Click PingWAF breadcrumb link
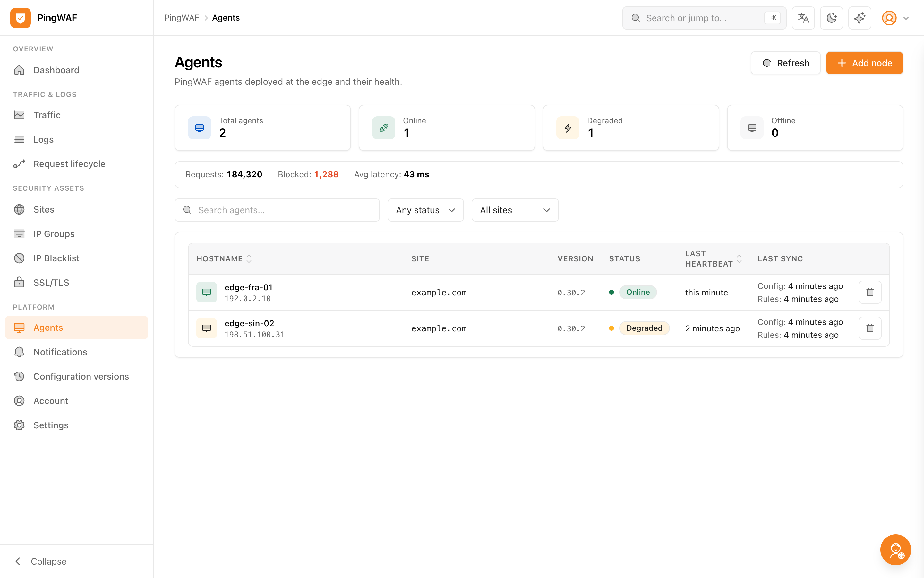 [x=182, y=18]
